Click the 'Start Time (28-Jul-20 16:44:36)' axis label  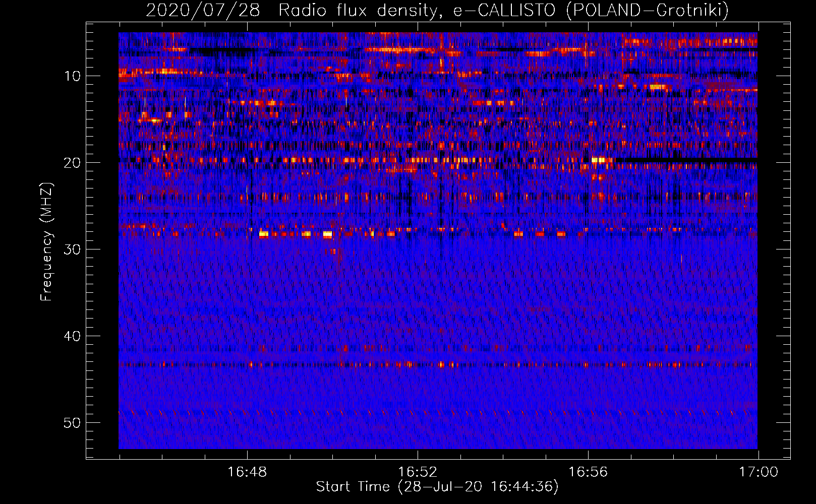(x=437, y=487)
